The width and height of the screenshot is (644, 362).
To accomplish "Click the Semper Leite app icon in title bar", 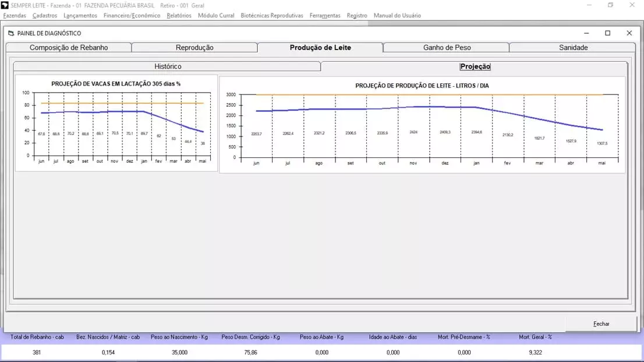I will coord(5,5).
